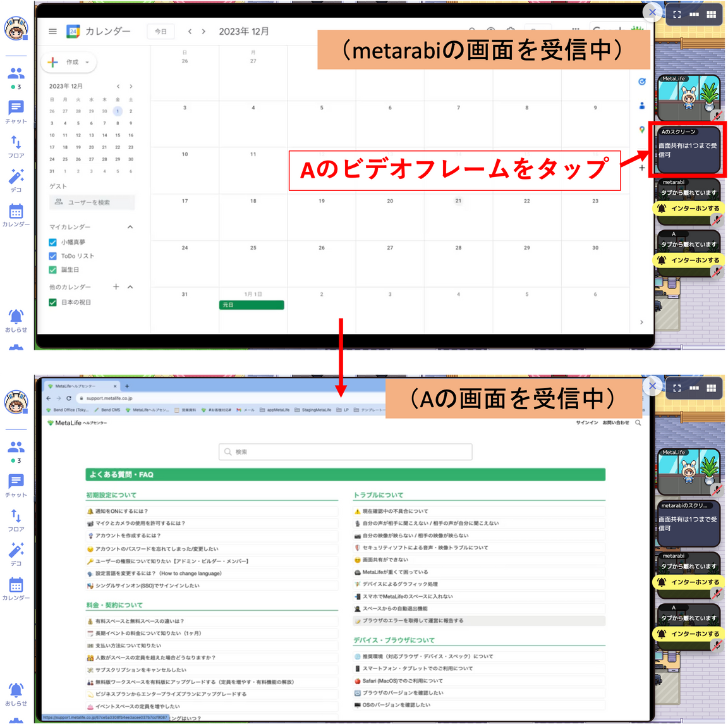Uncheck the 小幡真夢 calendar checkbox
Image resolution: width=728 pixels, height=724 pixels.
click(52, 242)
